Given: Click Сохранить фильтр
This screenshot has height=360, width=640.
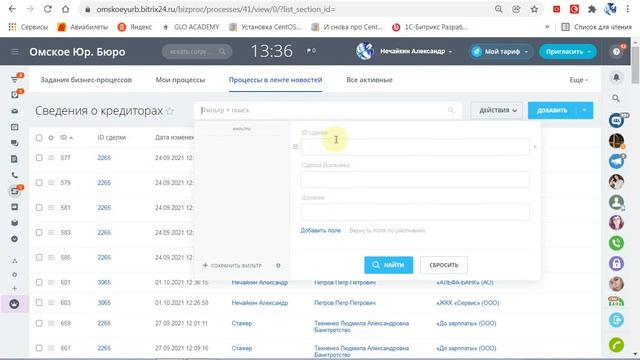Looking at the screenshot, I should click(x=232, y=265).
